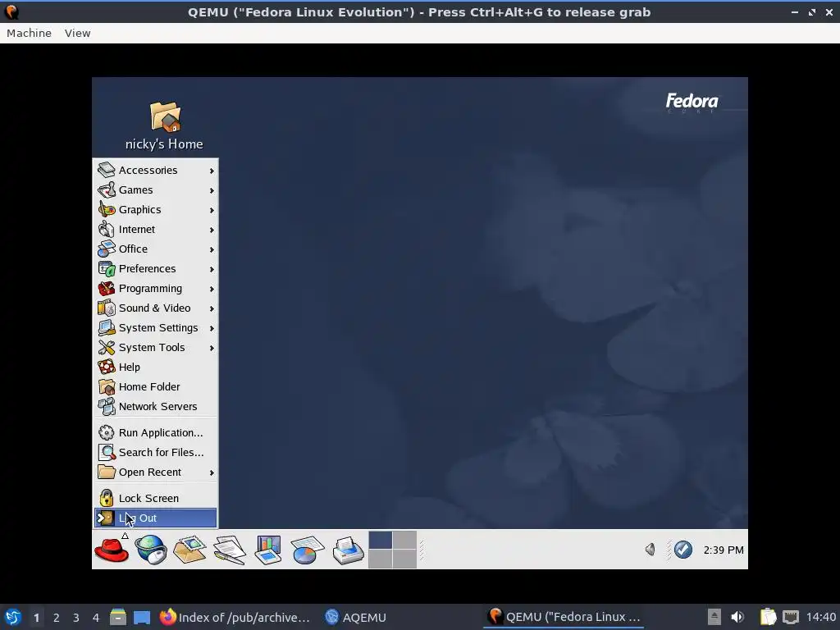840x630 pixels.
Task: Click the Lock Screen padlock icon
Action: 106,498
